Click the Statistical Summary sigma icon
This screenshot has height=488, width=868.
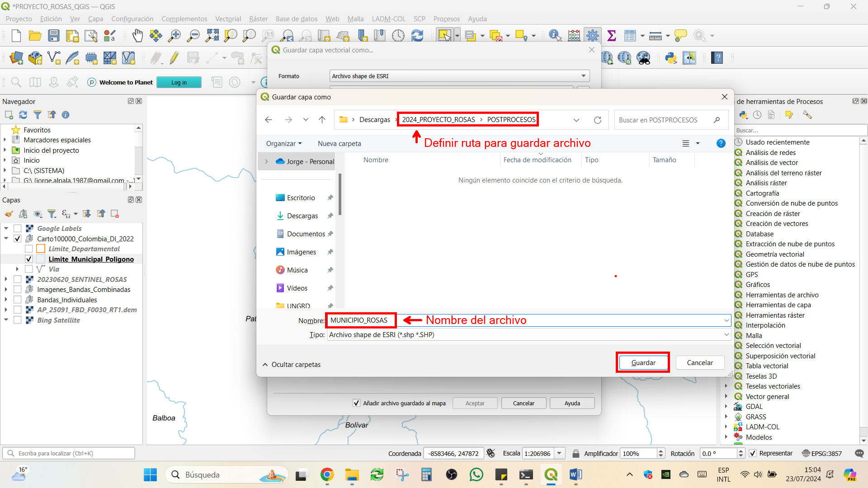(612, 35)
